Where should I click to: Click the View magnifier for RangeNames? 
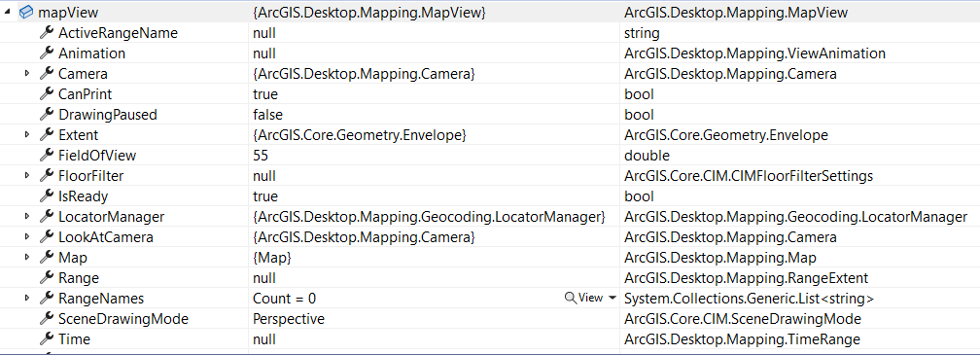click(570, 299)
